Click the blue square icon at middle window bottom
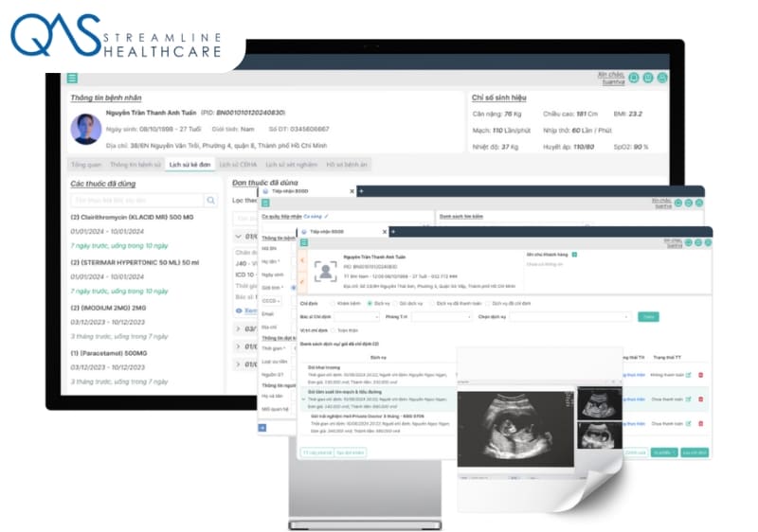 click(262, 428)
